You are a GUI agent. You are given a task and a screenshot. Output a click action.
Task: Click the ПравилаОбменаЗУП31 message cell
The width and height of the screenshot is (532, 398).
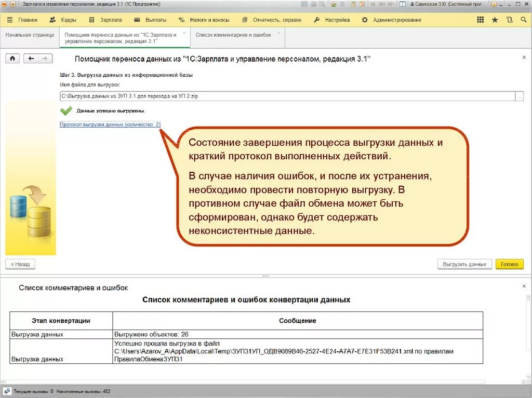298,351
